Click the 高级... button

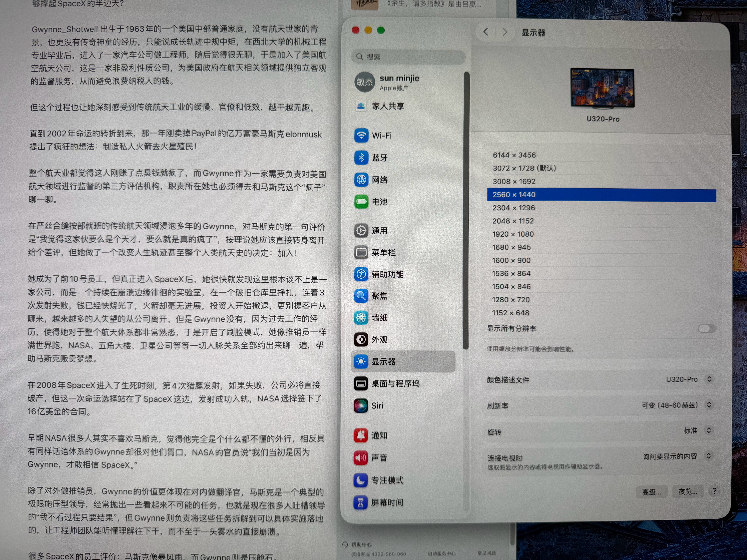point(651,492)
